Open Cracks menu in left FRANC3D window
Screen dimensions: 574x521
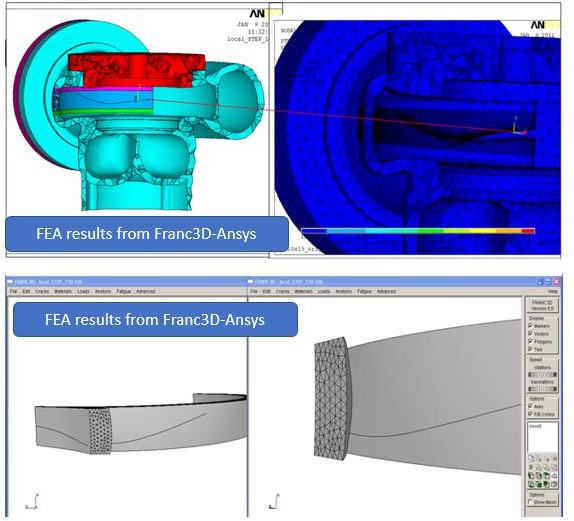pos(42,291)
